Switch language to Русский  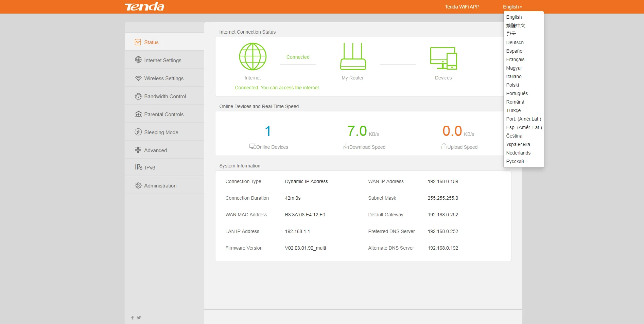[515, 161]
